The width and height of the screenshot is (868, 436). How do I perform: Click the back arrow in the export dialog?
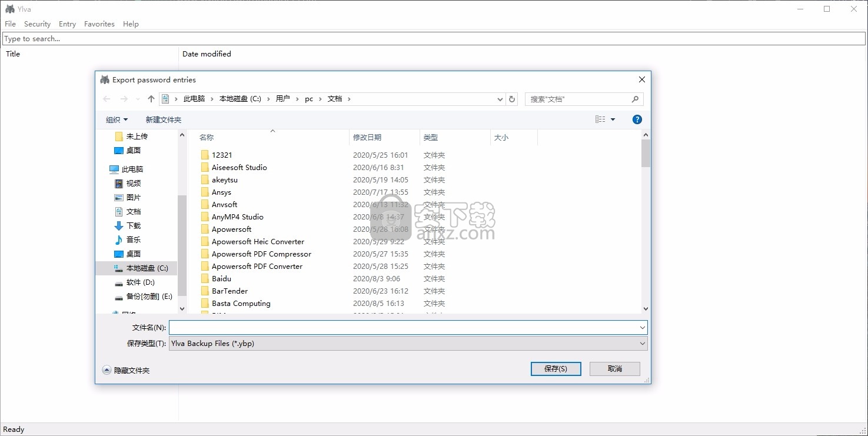tap(107, 99)
